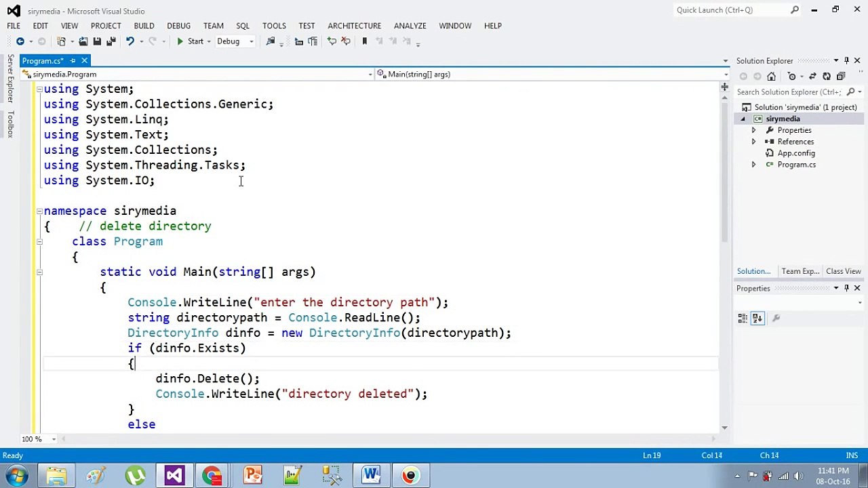Open the EDIT menu
This screenshot has width=868, height=488.
pos(40,26)
